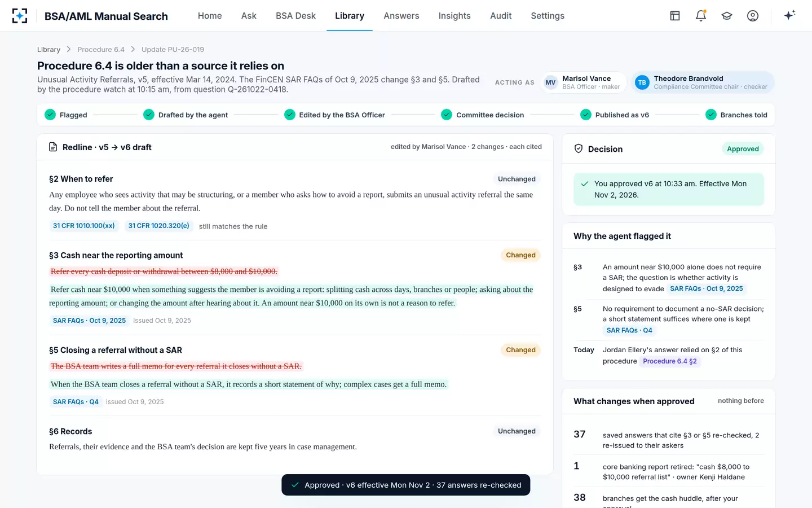Click the Branches told step check icon
The width and height of the screenshot is (812, 508).
[x=711, y=115]
